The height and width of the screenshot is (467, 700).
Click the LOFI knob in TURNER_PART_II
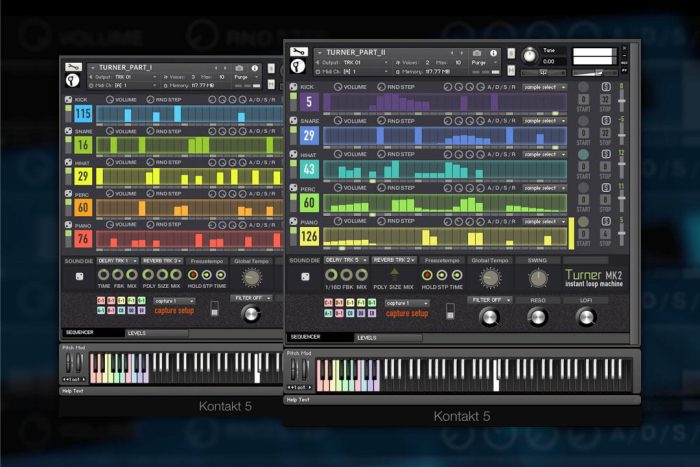point(586,317)
